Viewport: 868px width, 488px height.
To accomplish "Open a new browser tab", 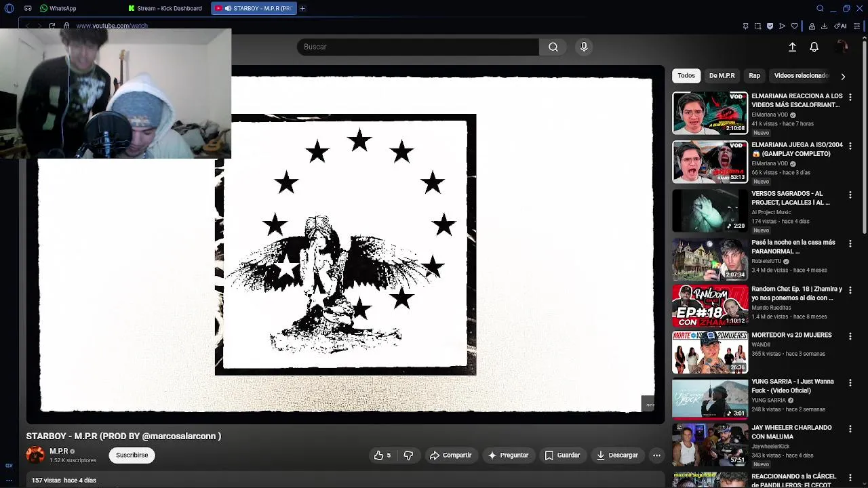I will coord(302,8).
